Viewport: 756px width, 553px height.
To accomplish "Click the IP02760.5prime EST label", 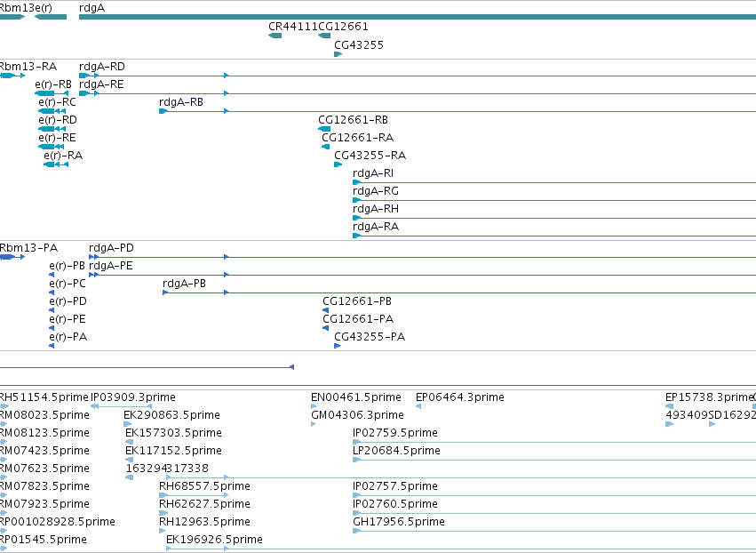I will pyautogui.click(x=394, y=504).
